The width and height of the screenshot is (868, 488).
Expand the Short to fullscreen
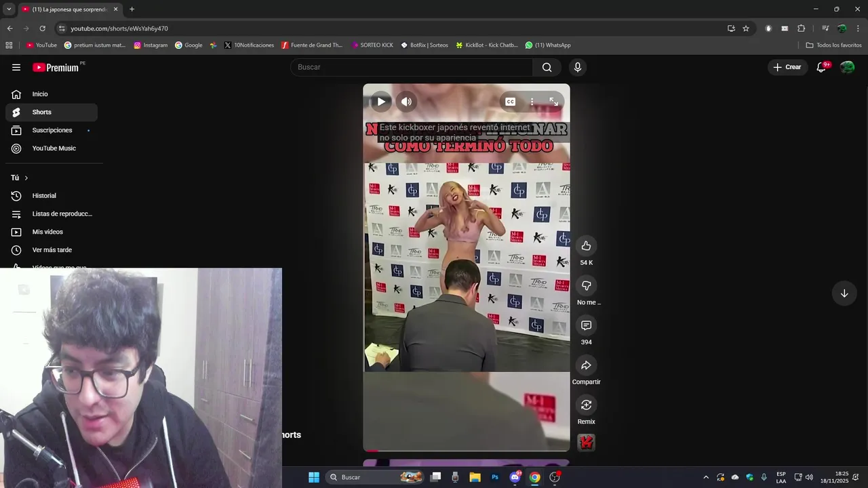(553, 102)
